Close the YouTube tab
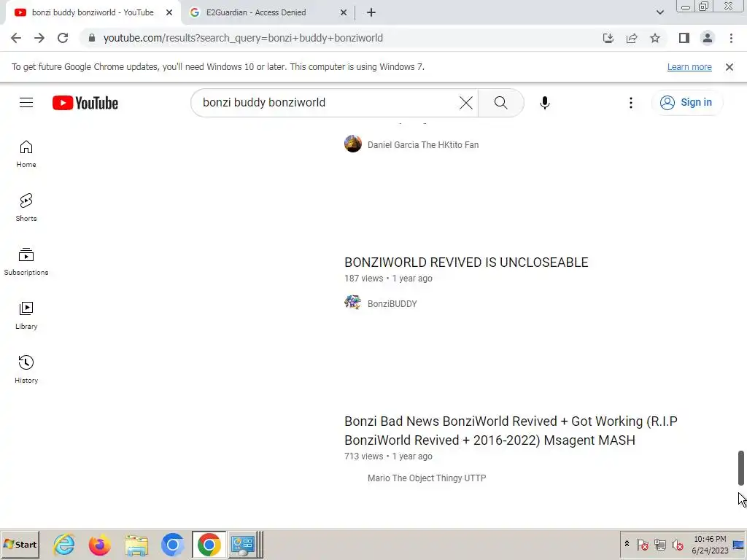 [169, 12]
